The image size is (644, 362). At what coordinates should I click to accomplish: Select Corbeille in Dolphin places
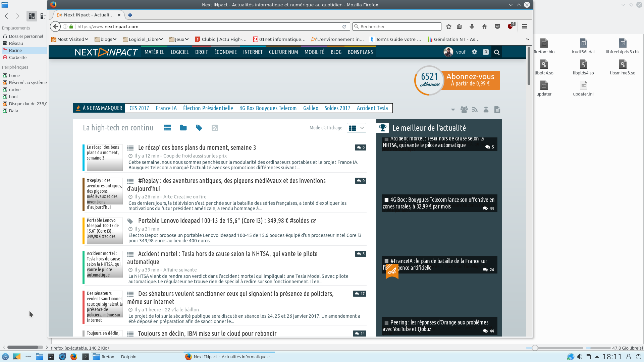18,57
